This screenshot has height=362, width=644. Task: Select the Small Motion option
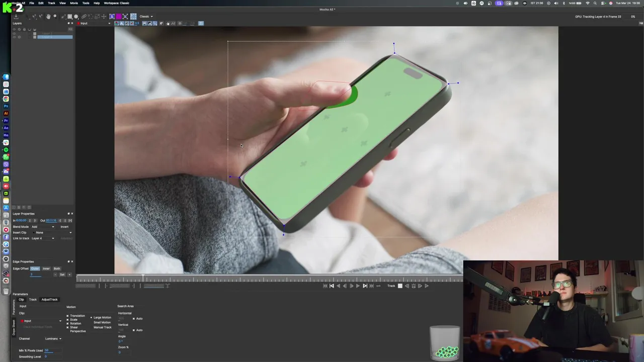[x=102, y=322]
